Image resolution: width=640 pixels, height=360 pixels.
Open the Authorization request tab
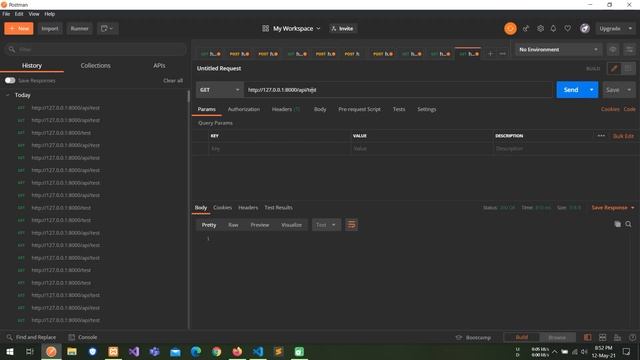pos(244,109)
